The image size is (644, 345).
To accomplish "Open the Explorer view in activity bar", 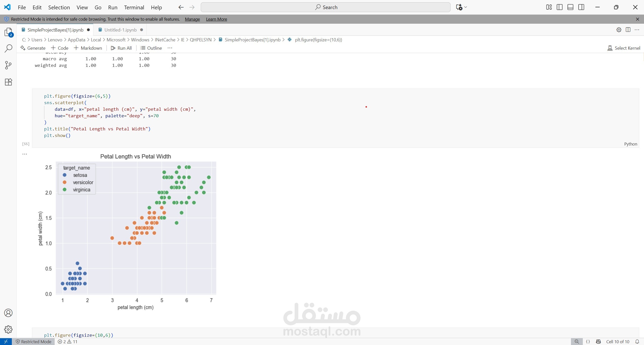I will pos(8,32).
